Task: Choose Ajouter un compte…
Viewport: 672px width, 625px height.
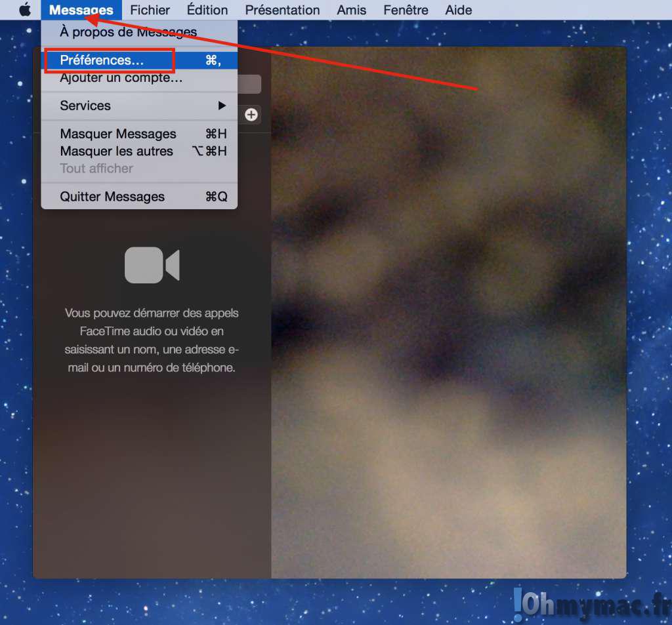Action: (139, 77)
